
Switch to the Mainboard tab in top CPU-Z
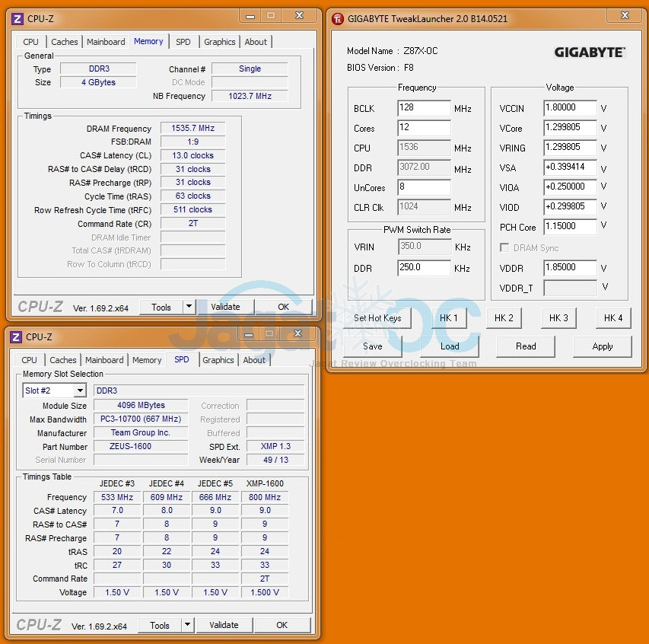coord(106,42)
